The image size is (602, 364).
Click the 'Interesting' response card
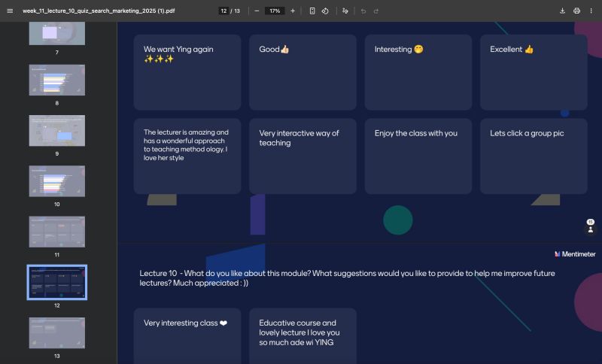click(x=418, y=72)
